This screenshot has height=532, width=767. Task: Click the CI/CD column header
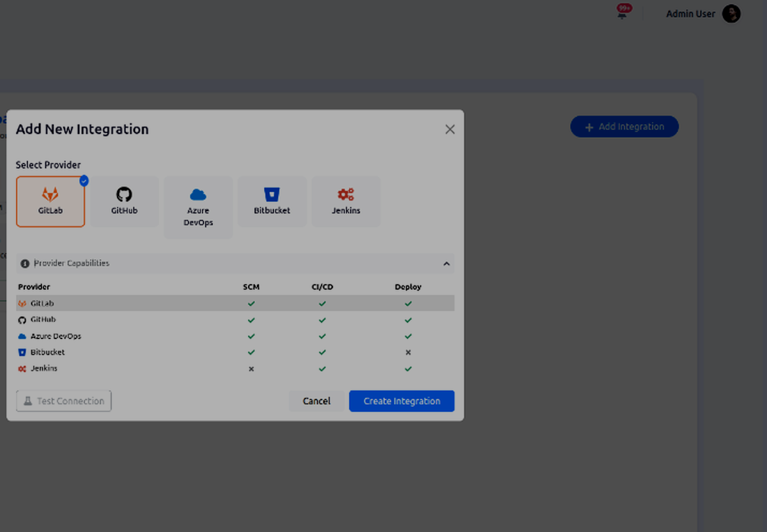[x=322, y=287]
